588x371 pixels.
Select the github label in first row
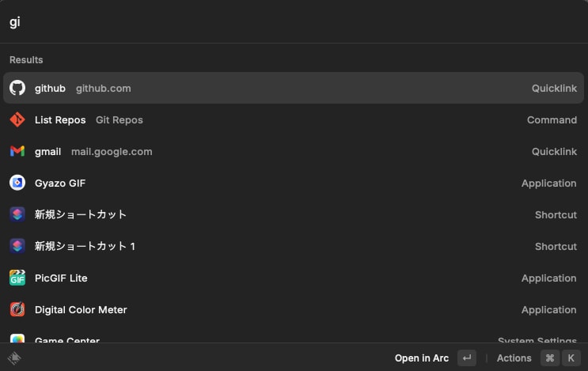(x=50, y=89)
